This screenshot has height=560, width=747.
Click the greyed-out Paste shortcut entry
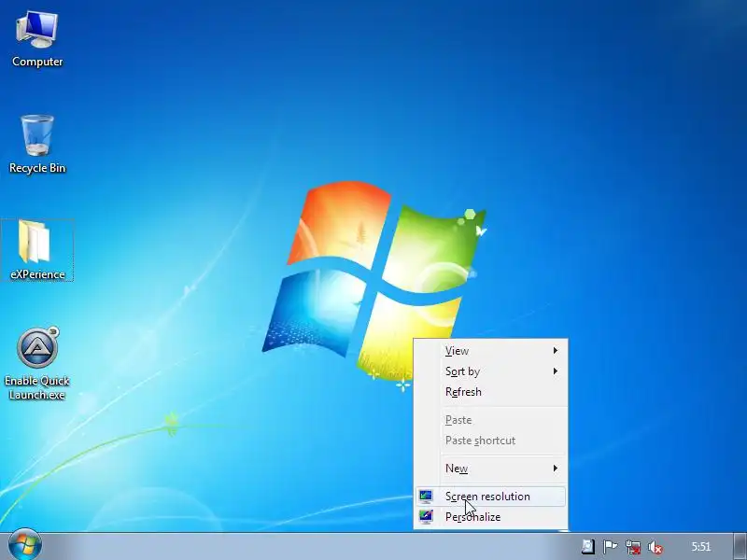coord(491,441)
